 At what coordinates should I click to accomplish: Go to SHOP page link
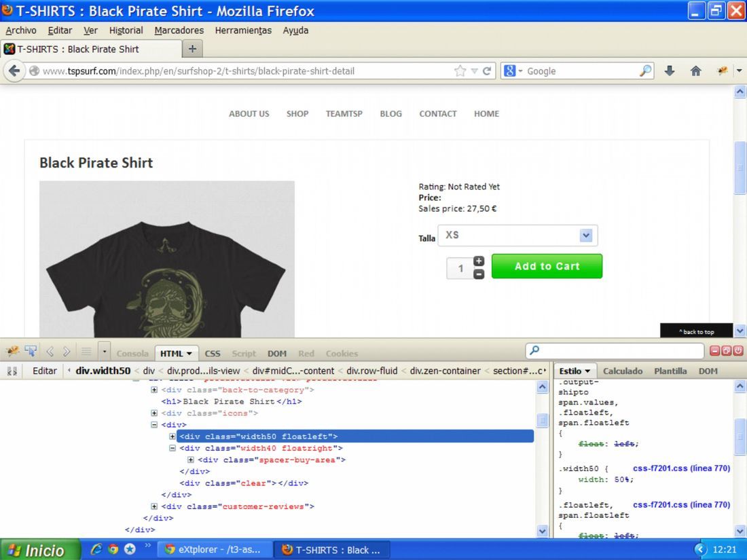point(297,114)
